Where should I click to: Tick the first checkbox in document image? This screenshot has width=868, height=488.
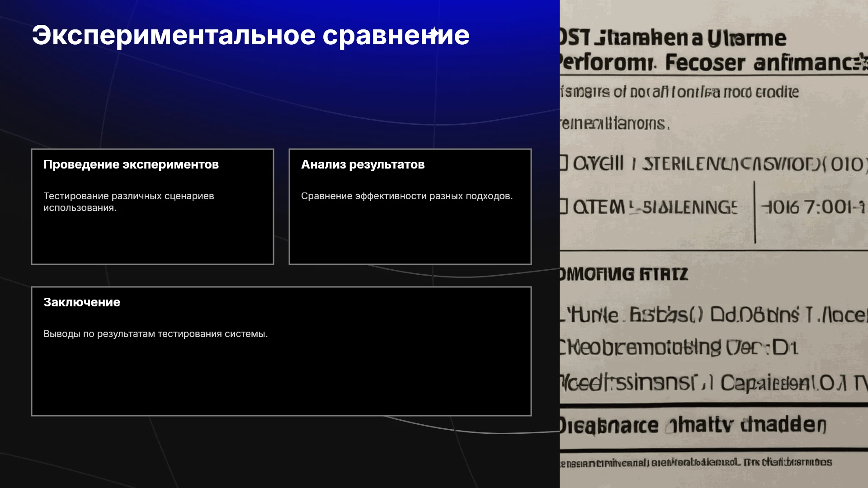pyautogui.click(x=563, y=163)
